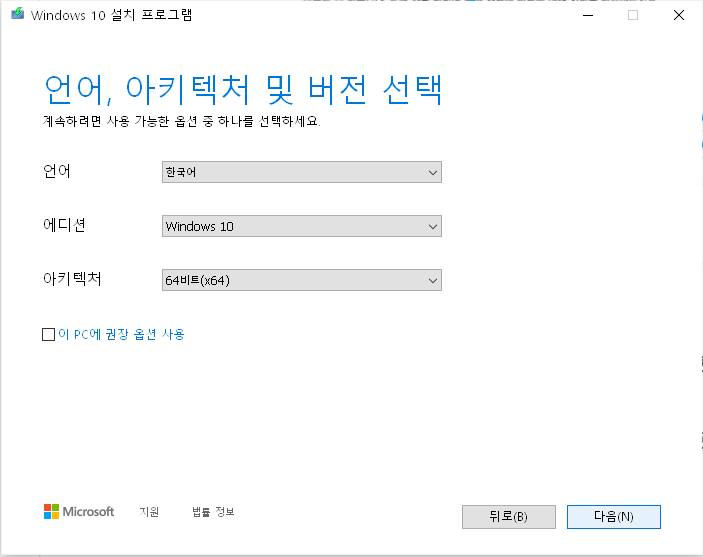Click the '에디션' field label
703x557 pixels.
[64, 225]
